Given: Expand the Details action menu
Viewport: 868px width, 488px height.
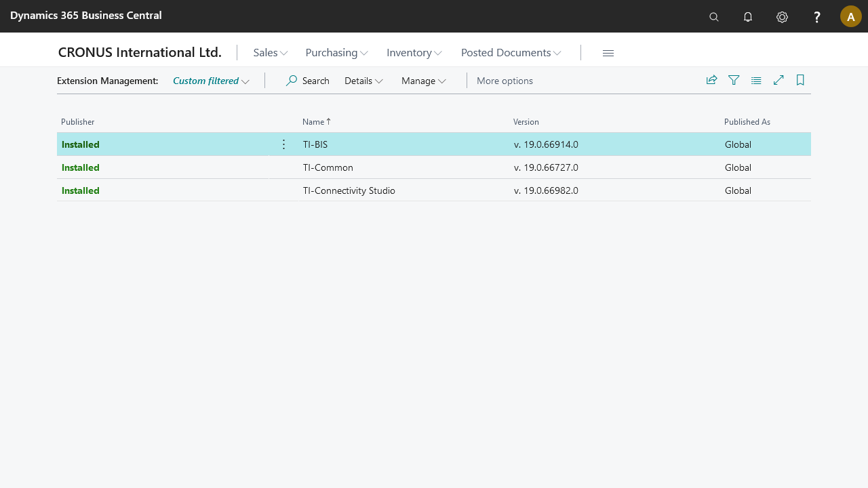Looking at the screenshot, I should (364, 81).
